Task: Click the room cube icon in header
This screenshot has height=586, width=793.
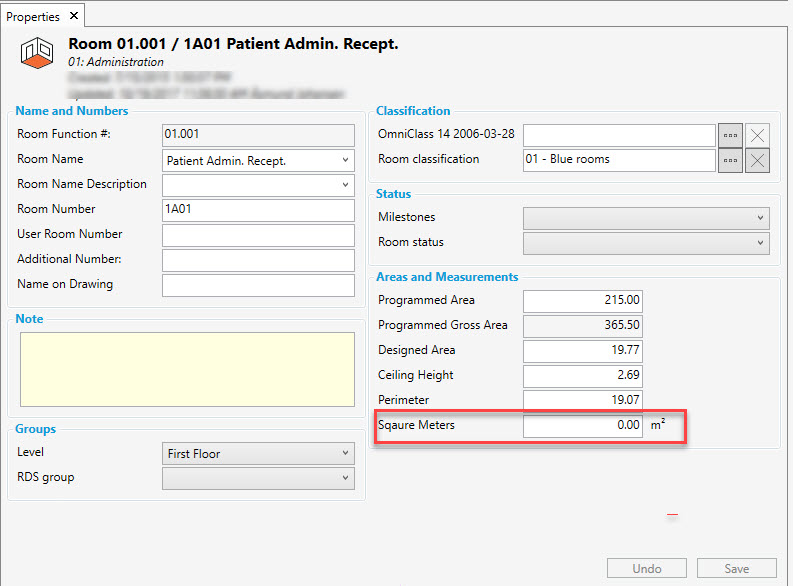Action: (x=36, y=56)
